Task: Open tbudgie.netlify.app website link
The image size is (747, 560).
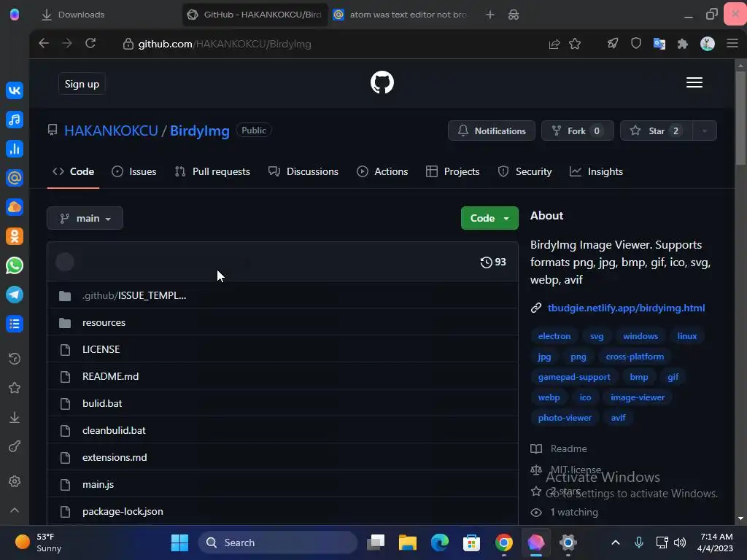Action: [626, 308]
